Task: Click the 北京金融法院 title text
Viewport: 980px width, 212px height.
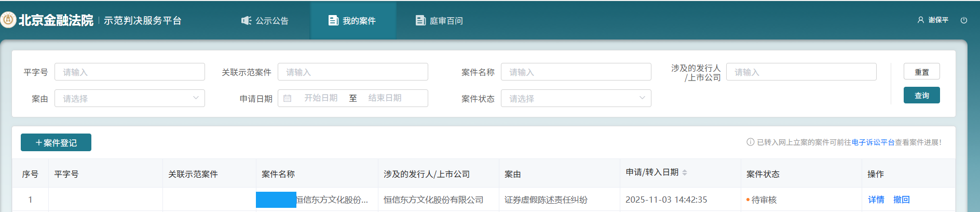Action: [x=56, y=20]
